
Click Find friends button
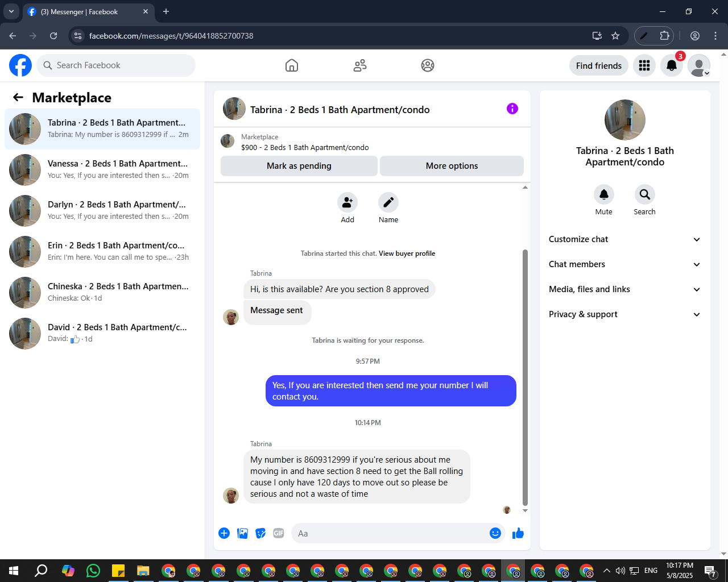(599, 65)
